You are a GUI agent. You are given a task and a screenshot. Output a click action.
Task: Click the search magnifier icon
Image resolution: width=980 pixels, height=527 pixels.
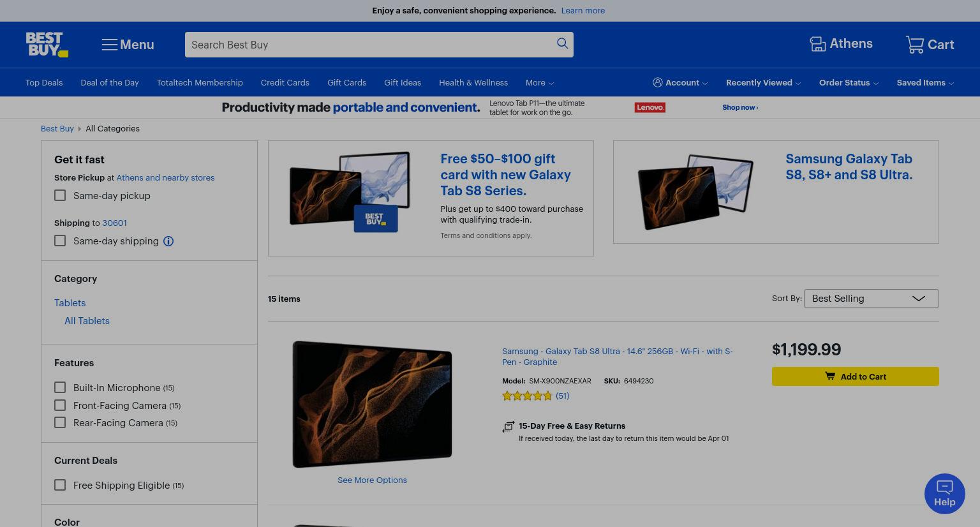point(562,43)
